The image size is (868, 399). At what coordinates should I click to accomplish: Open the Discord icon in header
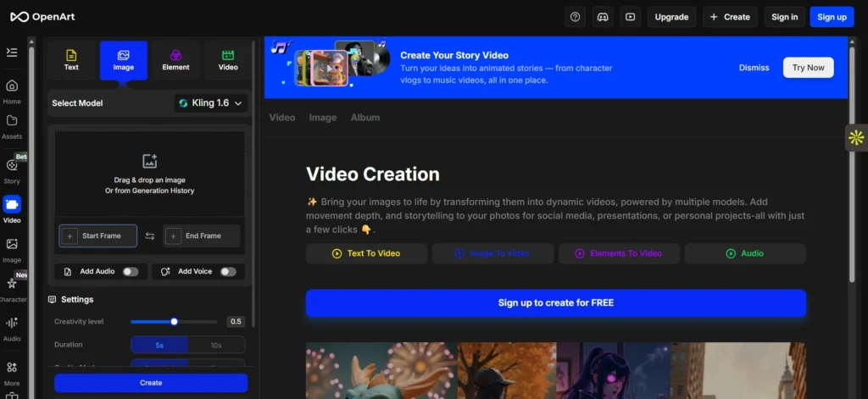point(603,17)
